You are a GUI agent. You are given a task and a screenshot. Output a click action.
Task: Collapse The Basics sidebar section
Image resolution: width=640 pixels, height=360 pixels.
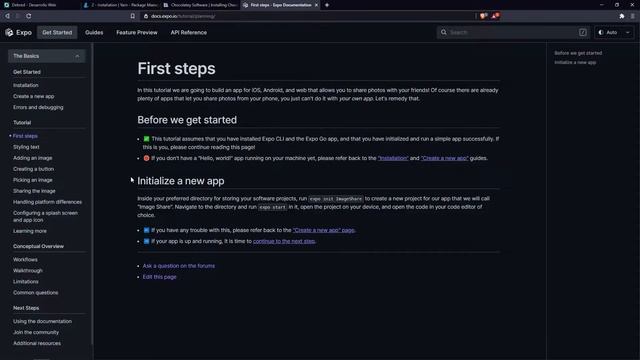pos(47,56)
